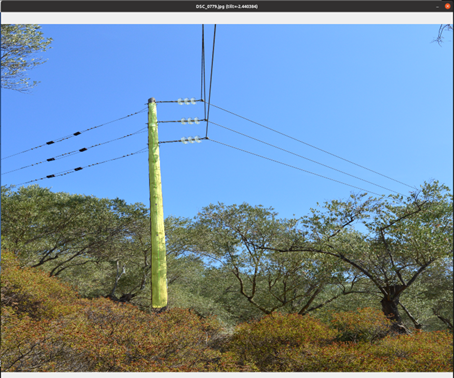The image size is (454, 378).
Task: Click the outermost black marker on the upper left wire
Action: click(x=50, y=143)
